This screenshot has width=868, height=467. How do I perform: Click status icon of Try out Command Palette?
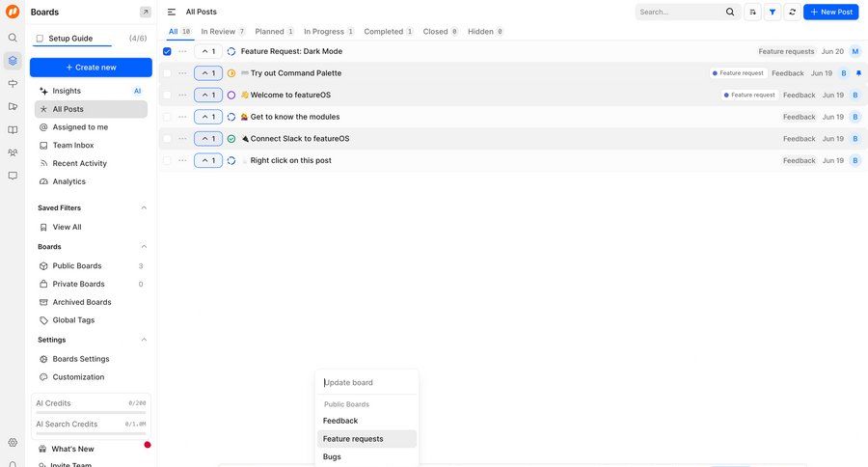click(x=231, y=73)
